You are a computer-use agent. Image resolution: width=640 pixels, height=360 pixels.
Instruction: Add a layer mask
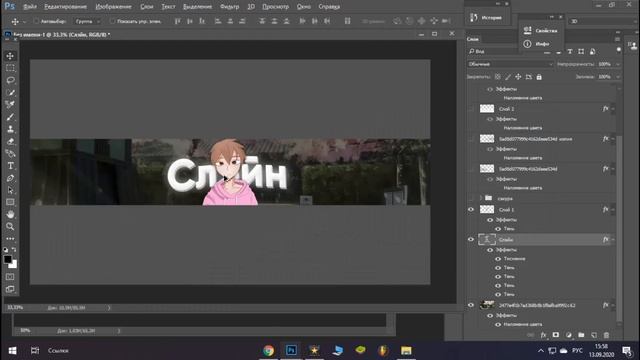tap(556, 335)
